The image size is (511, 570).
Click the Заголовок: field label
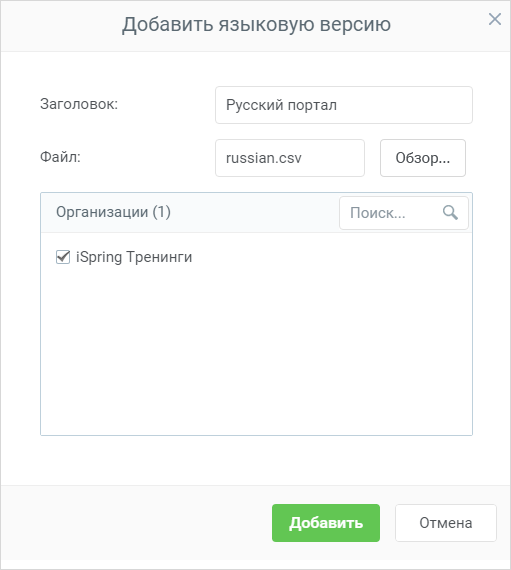[x=79, y=104]
